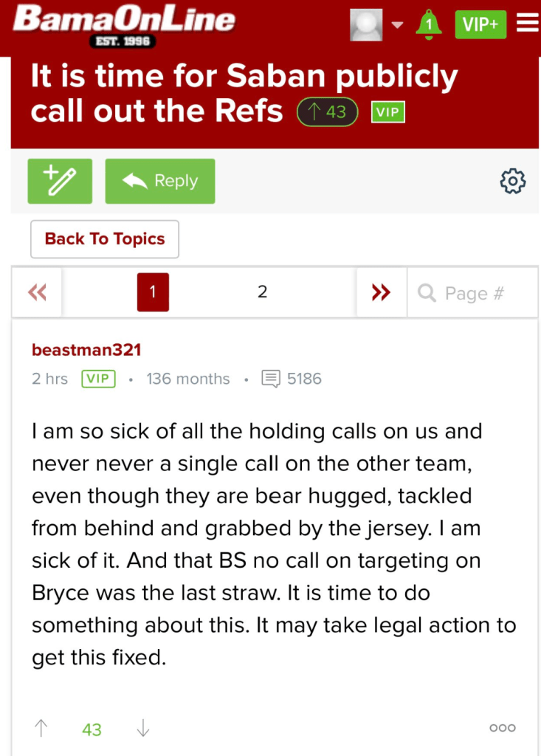The image size is (541, 756).
Task: Click the topic upvote count badge
Action: [327, 112]
